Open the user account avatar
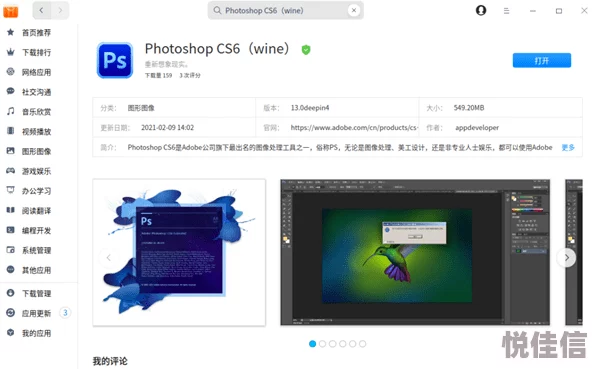594x369 pixels. tap(481, 10)
